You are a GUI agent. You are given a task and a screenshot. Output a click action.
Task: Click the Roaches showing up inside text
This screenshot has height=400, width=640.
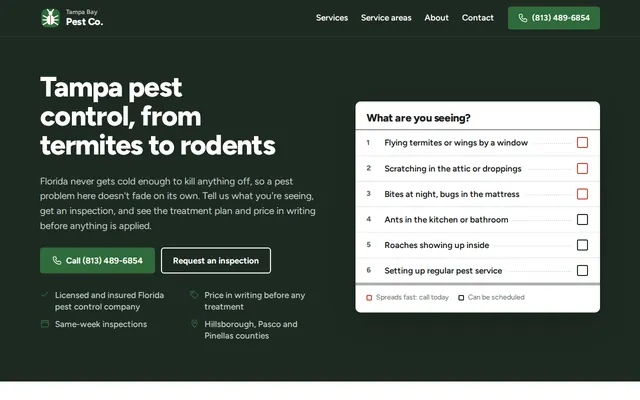(437, 245)
